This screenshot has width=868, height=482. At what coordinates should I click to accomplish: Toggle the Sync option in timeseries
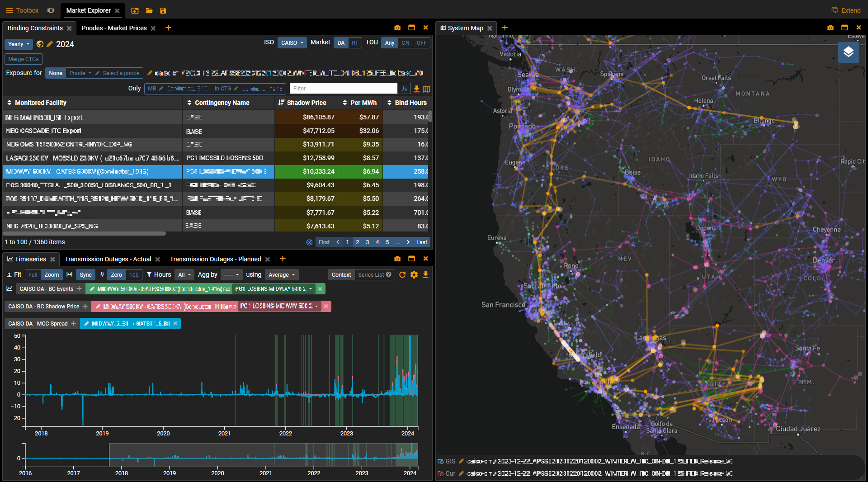tap(85, 274)
